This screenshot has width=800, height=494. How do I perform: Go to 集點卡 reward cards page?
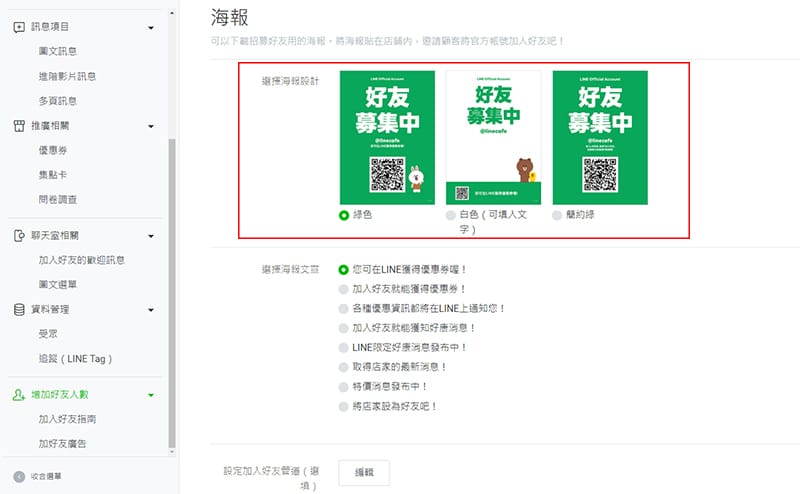[53, 175]
